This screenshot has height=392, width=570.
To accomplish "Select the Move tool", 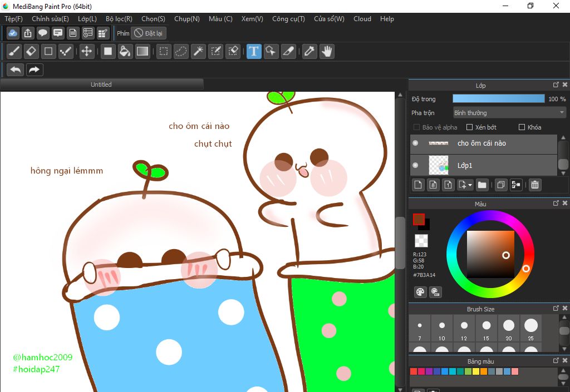I will click(86, 52).
